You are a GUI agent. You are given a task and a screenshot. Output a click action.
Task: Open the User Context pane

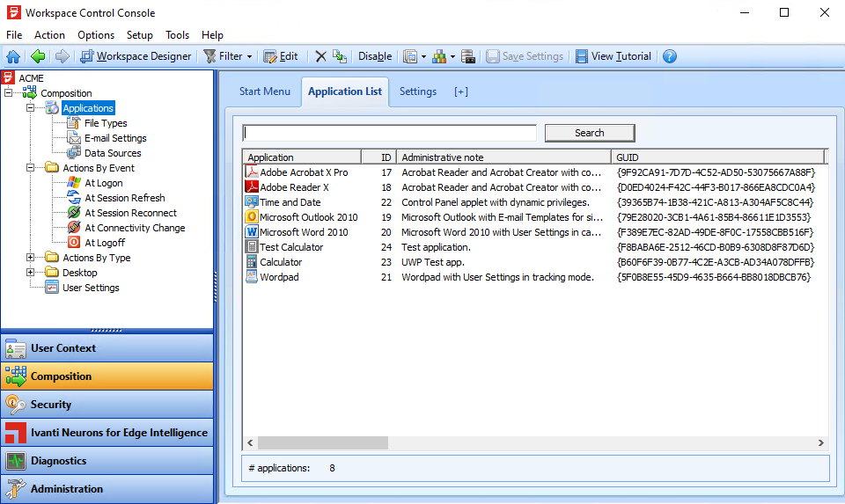pyautogui.click(x=107, y=347)
